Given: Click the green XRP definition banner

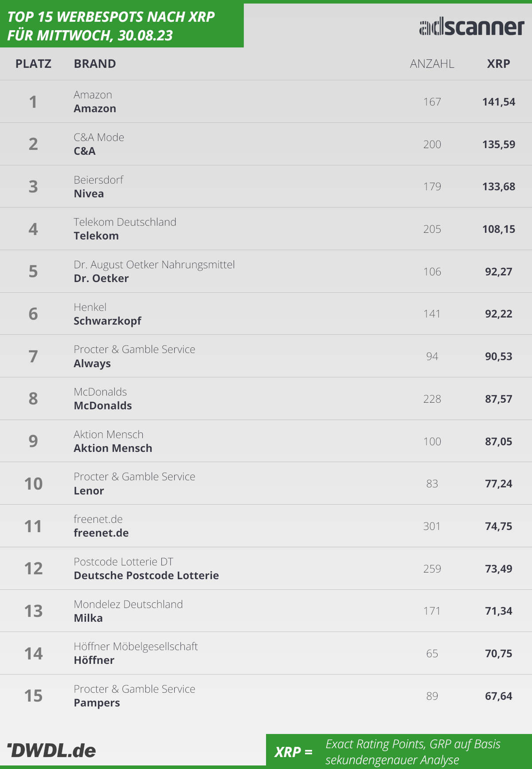Looking at the screenshot, I should 399,751.
